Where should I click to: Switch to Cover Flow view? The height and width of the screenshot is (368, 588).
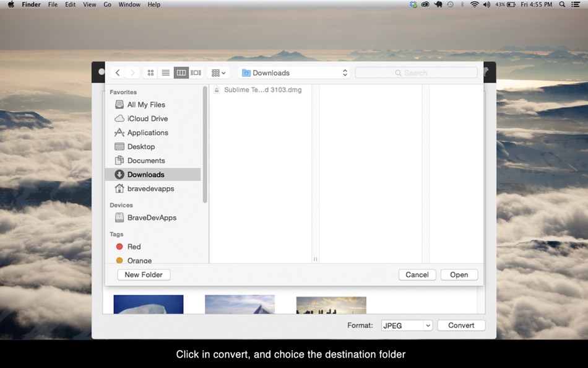[x=196, y=72]
